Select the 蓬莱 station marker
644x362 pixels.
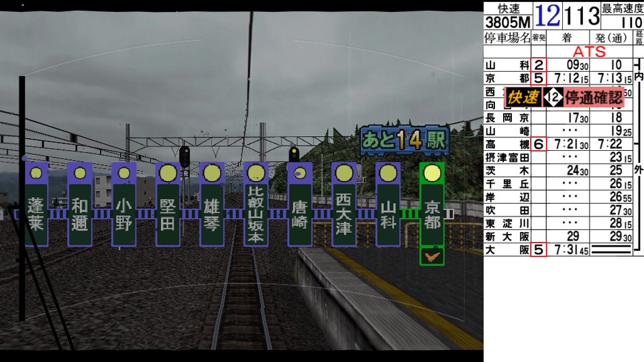36,204
